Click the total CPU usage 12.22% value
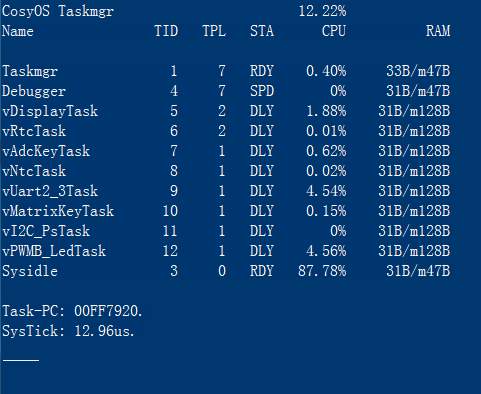 [322, 11]
